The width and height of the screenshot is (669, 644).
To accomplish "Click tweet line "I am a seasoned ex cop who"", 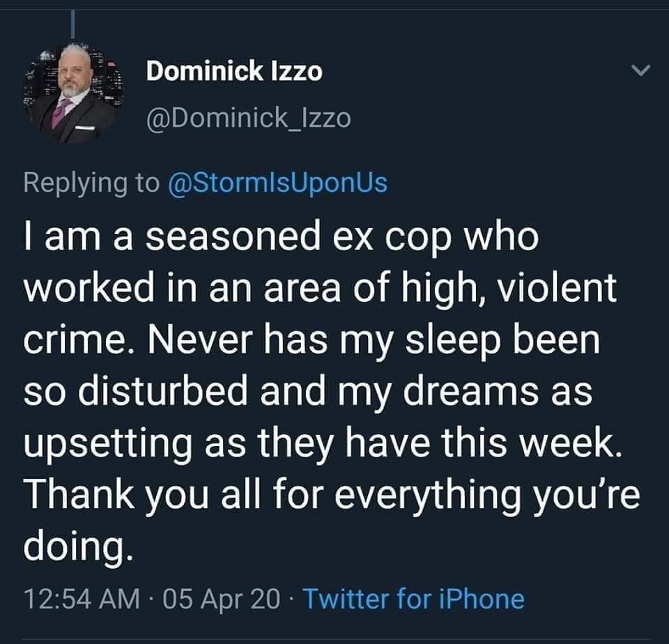I will point(282,238).
